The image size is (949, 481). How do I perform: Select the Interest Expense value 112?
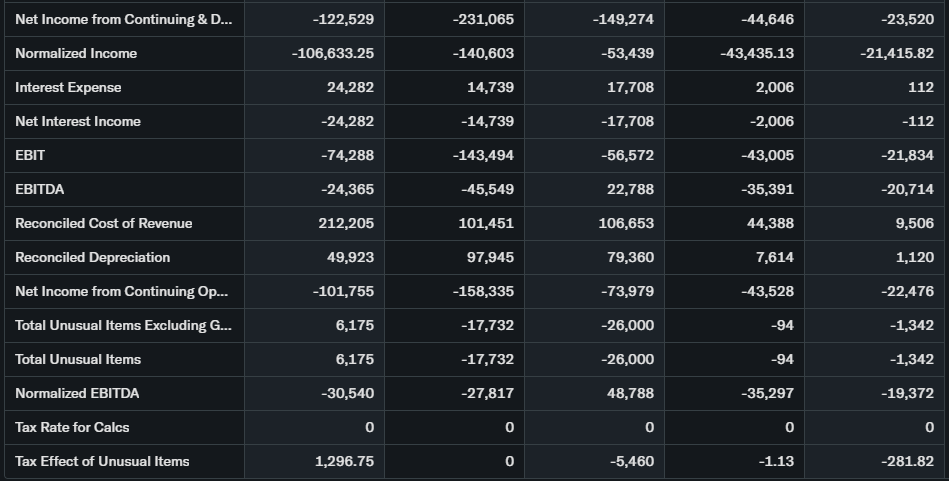921,87
